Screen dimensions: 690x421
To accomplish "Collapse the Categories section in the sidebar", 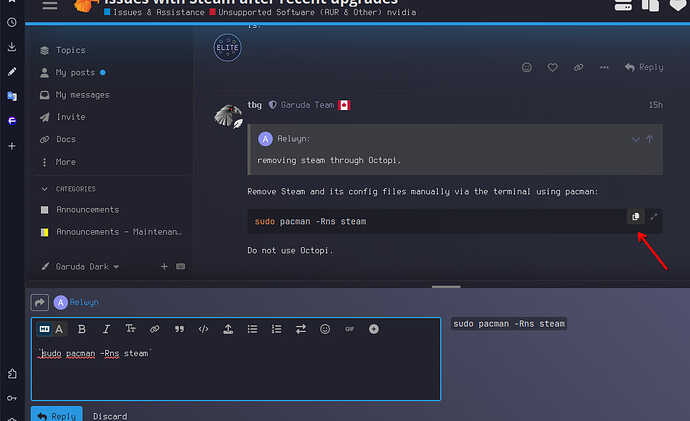I will pos(45,188).
